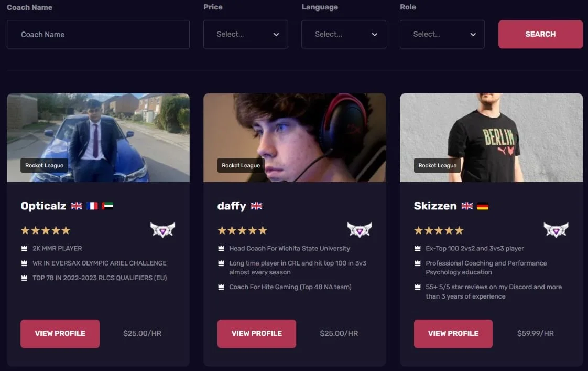Image resolution: width=588 pixels, height=371 pixels.
Task: Click the Coach Name input field
Action: coord(98,34)
